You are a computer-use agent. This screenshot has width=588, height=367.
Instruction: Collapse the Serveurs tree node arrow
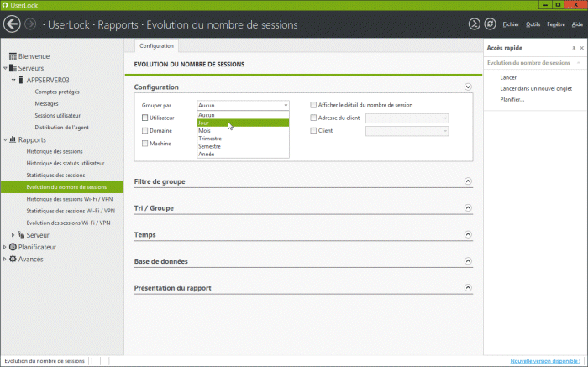tap(5, 68)
